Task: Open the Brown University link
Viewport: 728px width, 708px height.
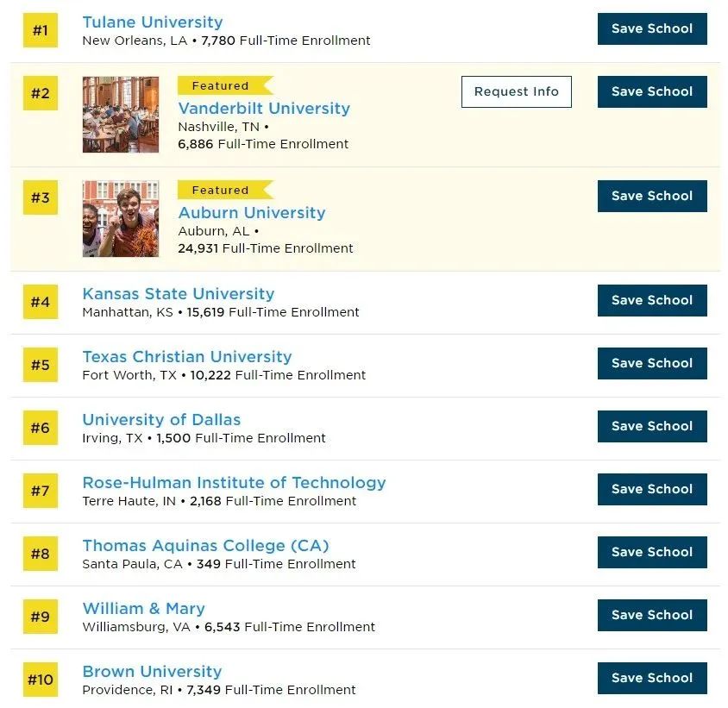Action: [152, 671]
